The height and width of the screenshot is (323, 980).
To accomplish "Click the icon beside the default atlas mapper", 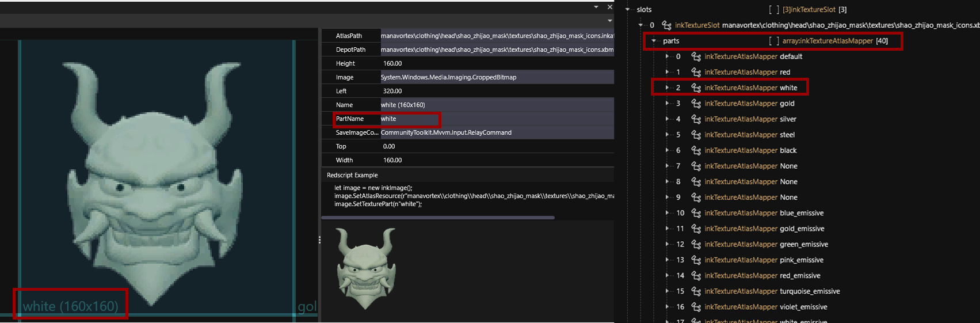I will [x=696, y=56].
